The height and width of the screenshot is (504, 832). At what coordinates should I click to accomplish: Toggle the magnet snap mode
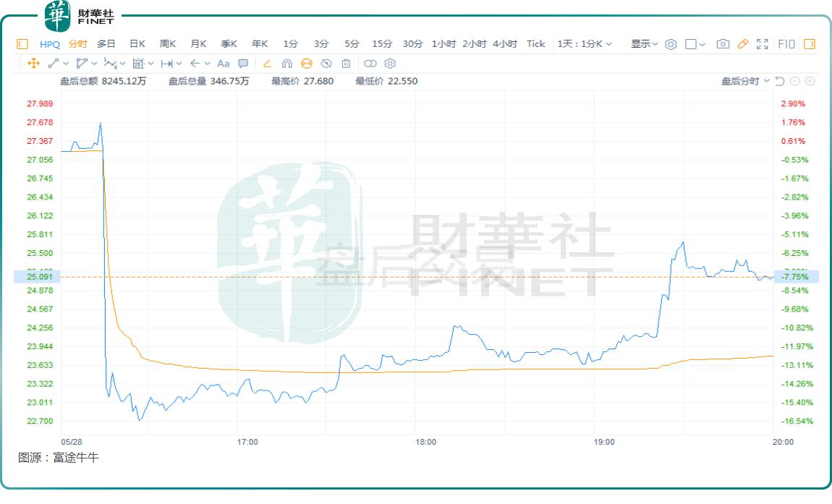point(287,64)
